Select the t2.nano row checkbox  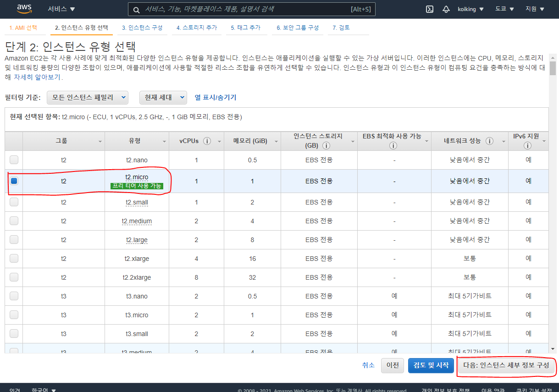(14, 160)
